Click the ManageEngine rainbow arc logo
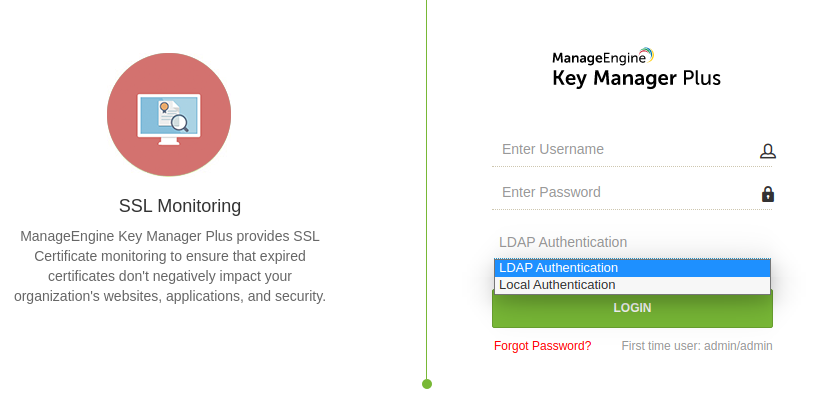 645,54
